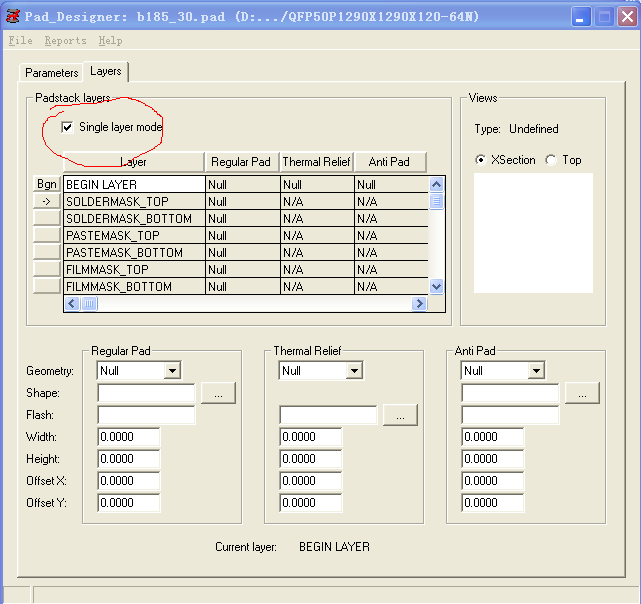The image size is (641, 604).
Task: Select the XSection view radio button
Action: pos(481,160)
